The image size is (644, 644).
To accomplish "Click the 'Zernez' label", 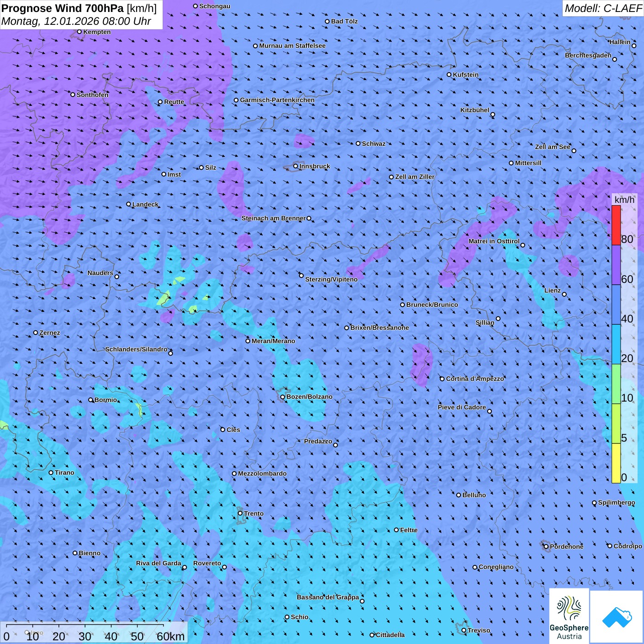I will [50, 333].
